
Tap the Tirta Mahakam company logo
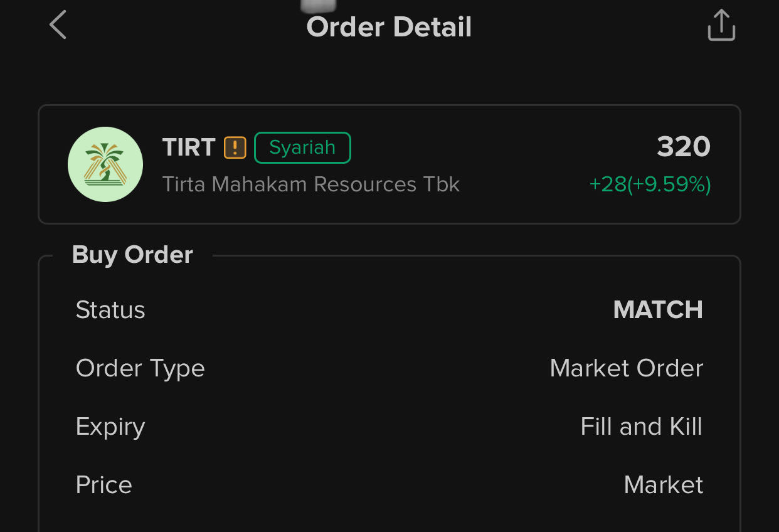coord(105,164)
